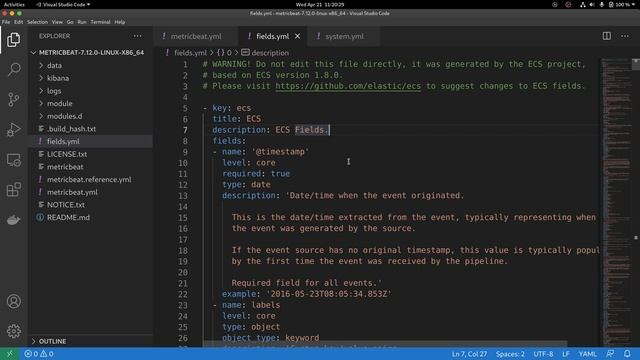Click the minimap code overview
Image resolution: width=640 pixels, height=360 pixels.
pos(616,202)
